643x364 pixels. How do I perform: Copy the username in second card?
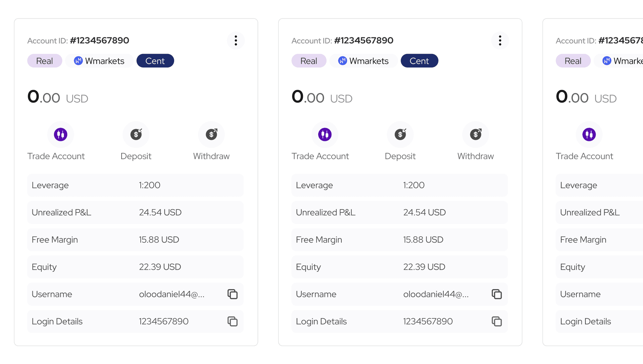tap(497, 294)
